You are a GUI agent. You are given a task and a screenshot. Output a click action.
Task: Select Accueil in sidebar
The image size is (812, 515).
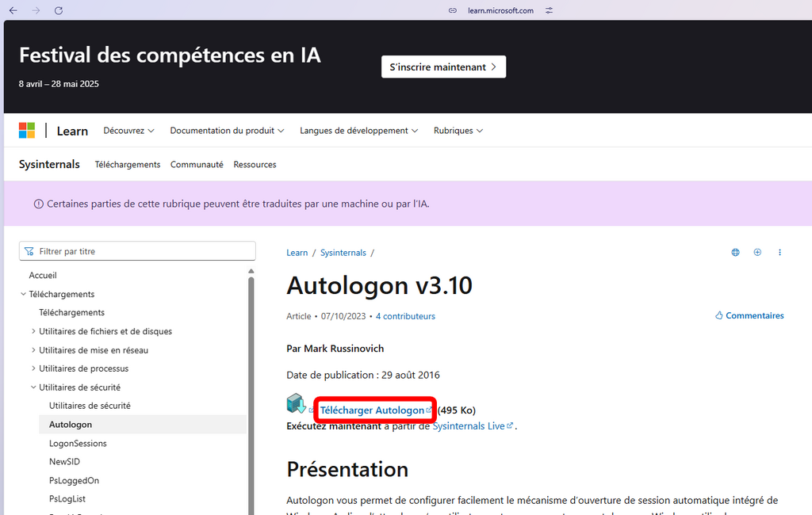tap(43, 276)
